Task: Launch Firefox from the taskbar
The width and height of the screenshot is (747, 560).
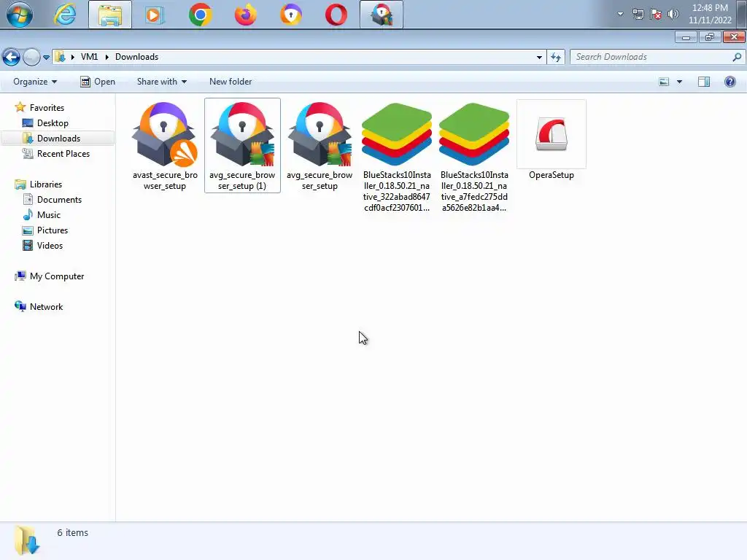Action: pos(246,15)
